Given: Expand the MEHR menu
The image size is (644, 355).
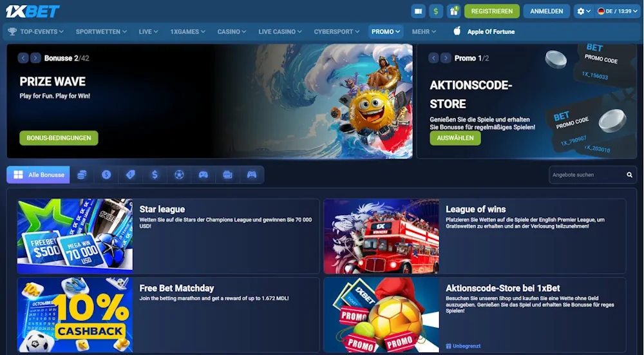Looking at the screenshot, I should (x=424, y=31).
